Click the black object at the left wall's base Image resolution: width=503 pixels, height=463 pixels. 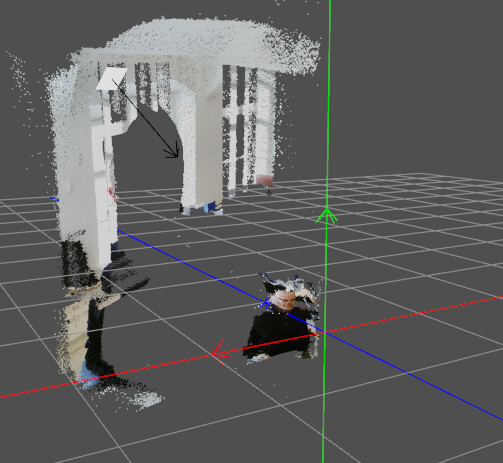click(x=77, y=263)
